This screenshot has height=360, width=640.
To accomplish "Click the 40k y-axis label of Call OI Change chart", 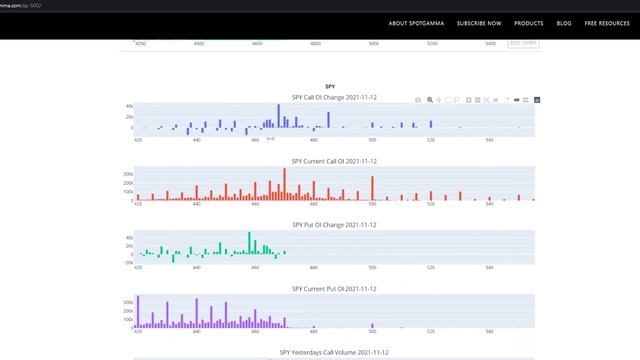I will (x=129, y=106).
